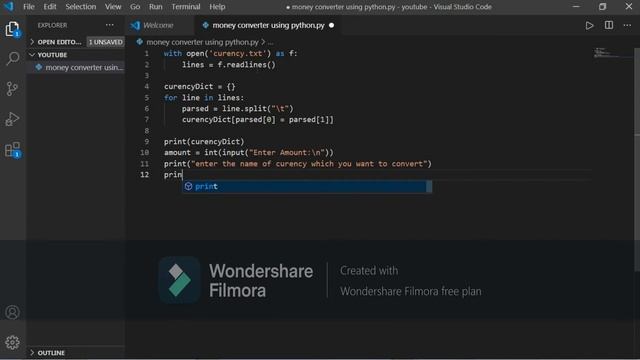Open Explorer views and more actions ellipsis
This screenshot has height=360, width=640.
pyautogui.click(x=109, y=25)
